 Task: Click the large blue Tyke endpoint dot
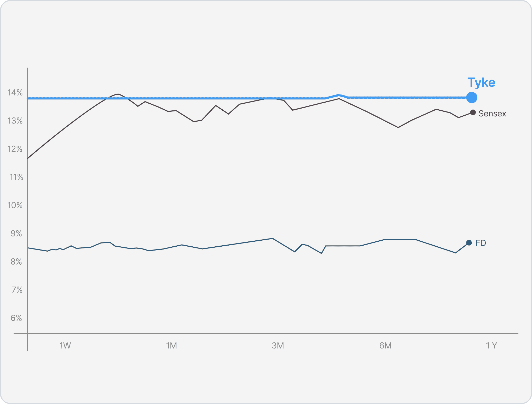pyautogui.click(x=472, y=98)
